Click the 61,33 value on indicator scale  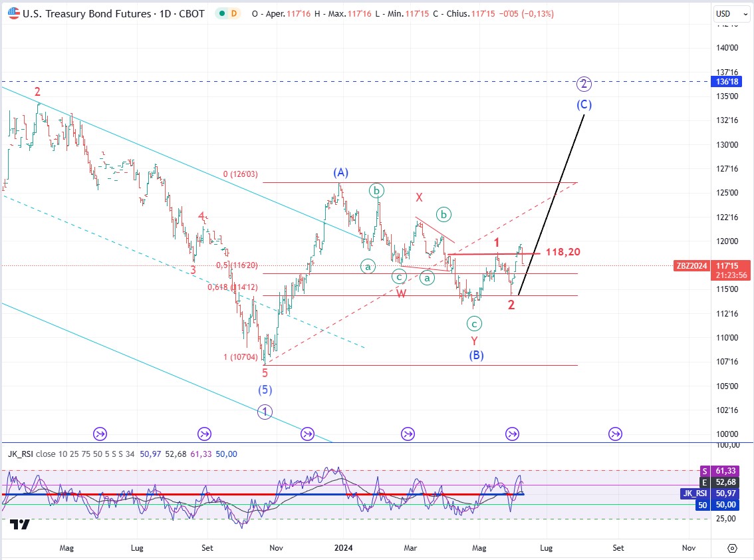pyautogui.click(x=725, y=471)
